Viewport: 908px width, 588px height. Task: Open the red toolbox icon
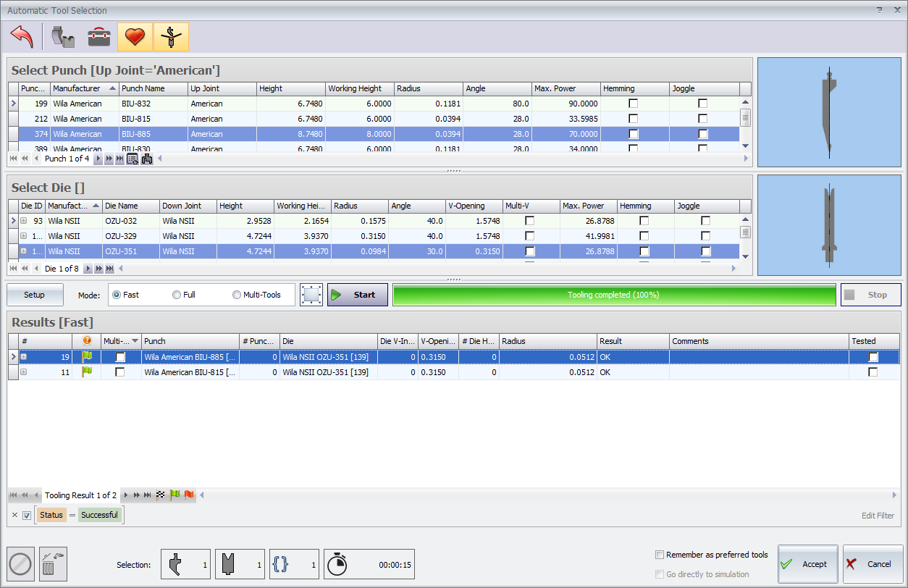click(99, 36)
